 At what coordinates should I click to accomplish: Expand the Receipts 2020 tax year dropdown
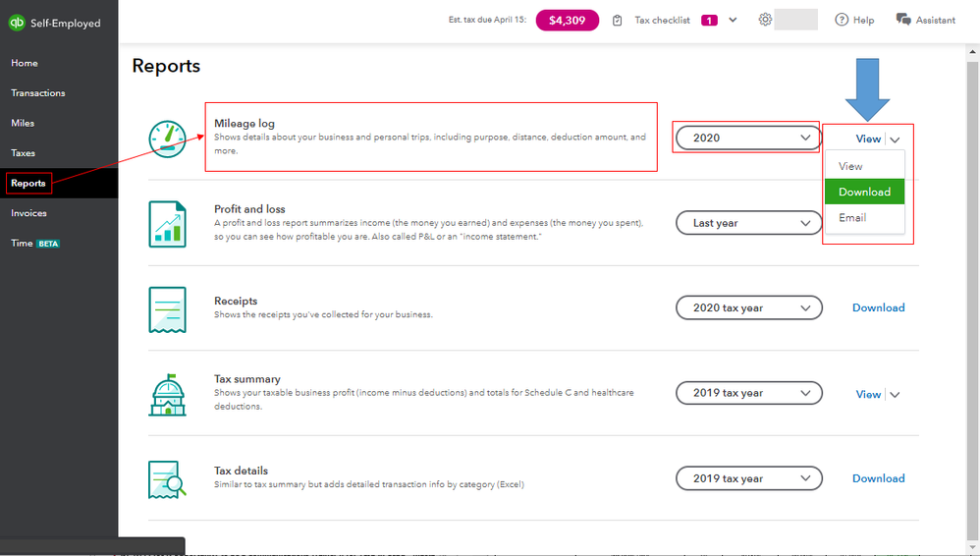[748, 308]
